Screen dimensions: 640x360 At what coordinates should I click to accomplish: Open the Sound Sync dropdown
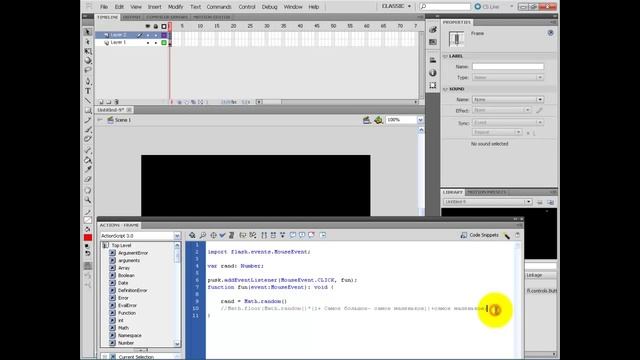point(508,122)
